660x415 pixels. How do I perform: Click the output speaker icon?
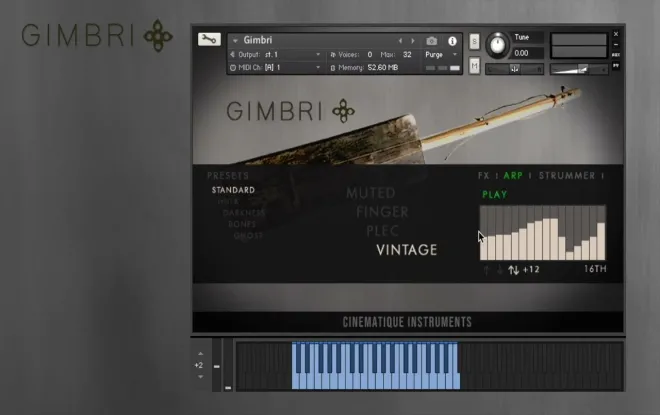[x=232, y=55]
